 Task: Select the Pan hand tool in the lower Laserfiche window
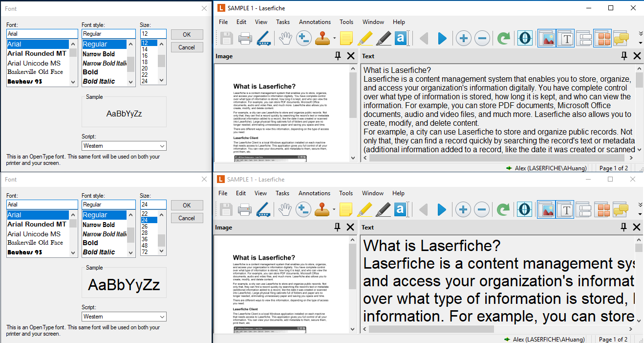[x=285, y=209]
